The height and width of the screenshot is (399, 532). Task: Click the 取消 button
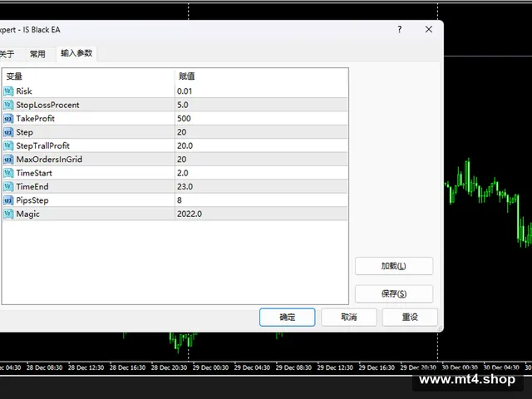349,318
